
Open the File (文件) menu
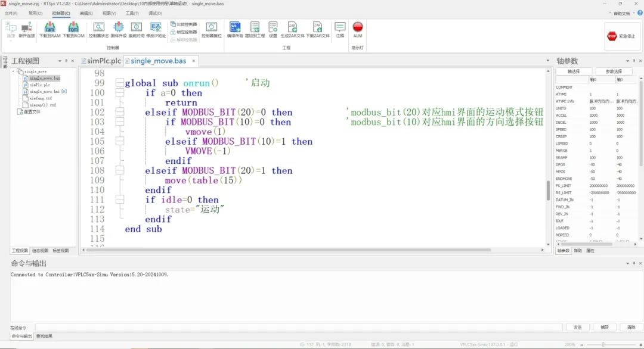point(11,13)
